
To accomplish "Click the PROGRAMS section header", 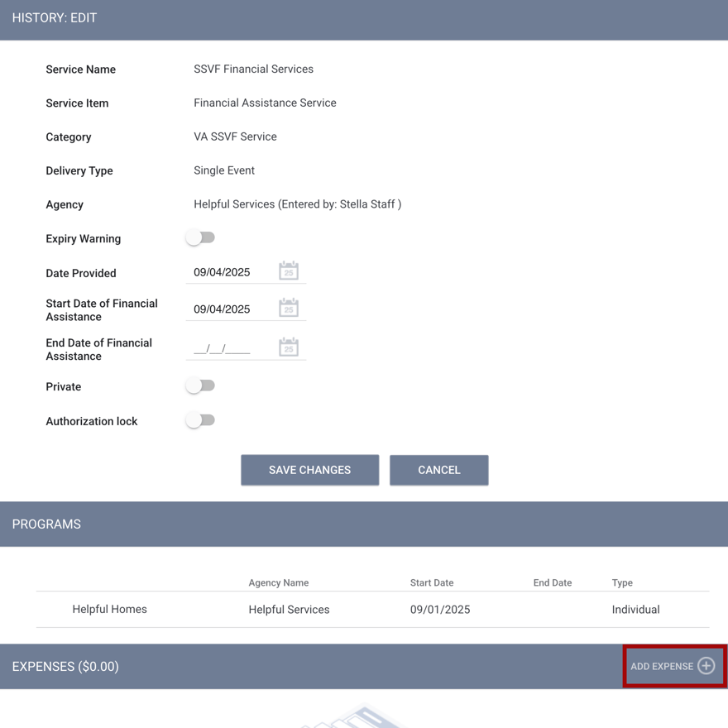I will [46, 524].
